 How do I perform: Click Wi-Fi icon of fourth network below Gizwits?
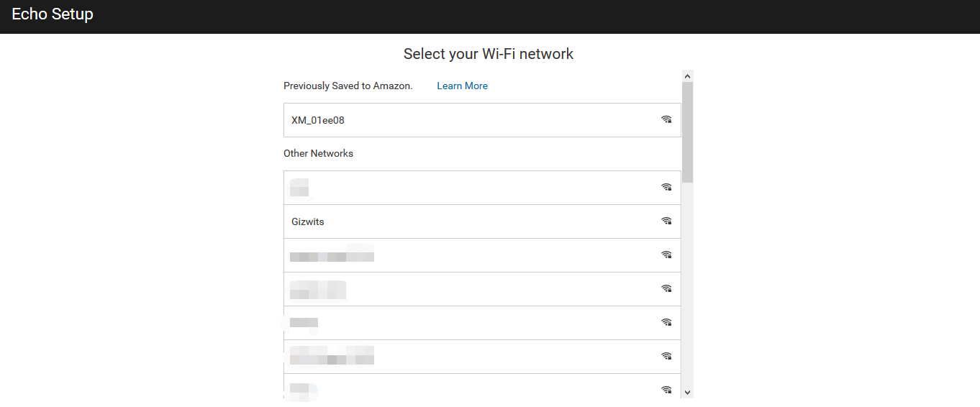(x=666, y=357)
